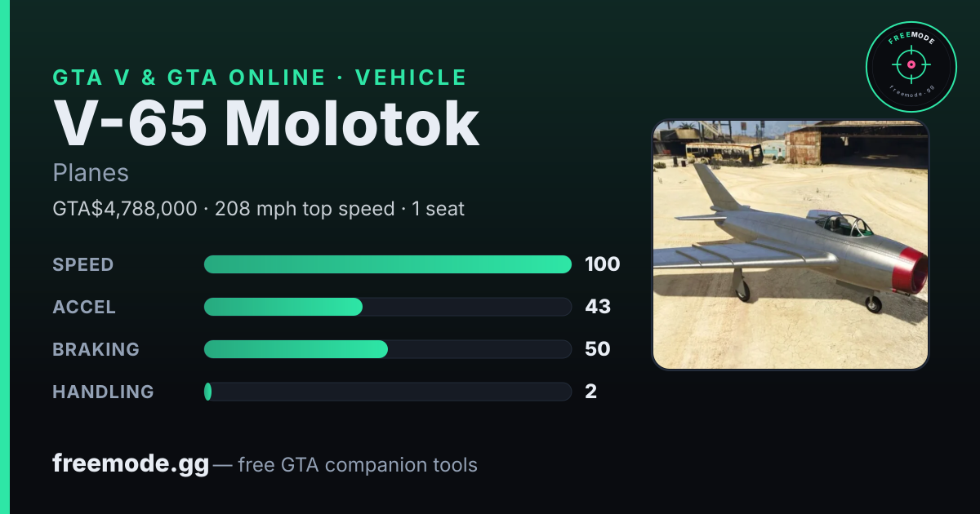Click the V-65 Molotok plane thumbnail
Image resolution: width=980 pixels, height=514 pixels.
[x=791, y=245]
